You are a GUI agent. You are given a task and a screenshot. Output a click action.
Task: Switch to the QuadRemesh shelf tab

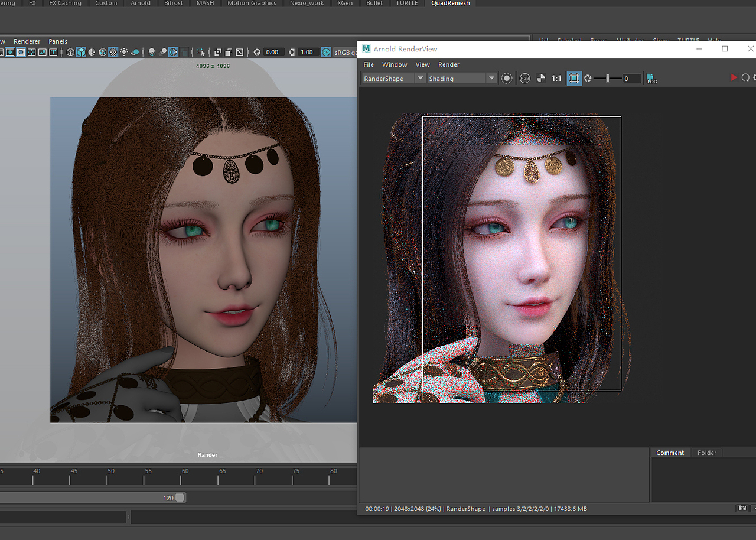click(x=450, y=4)
